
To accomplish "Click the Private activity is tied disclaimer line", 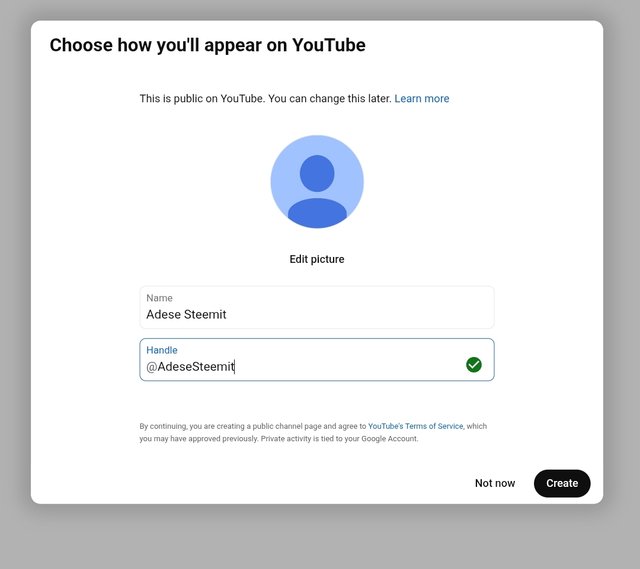I will (339, 439).
